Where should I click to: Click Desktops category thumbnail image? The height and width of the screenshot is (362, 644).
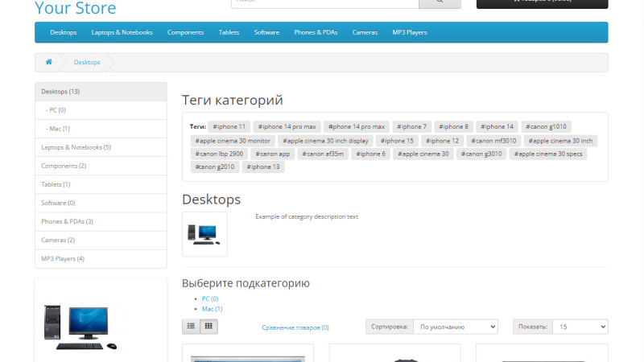pos(204,234)
